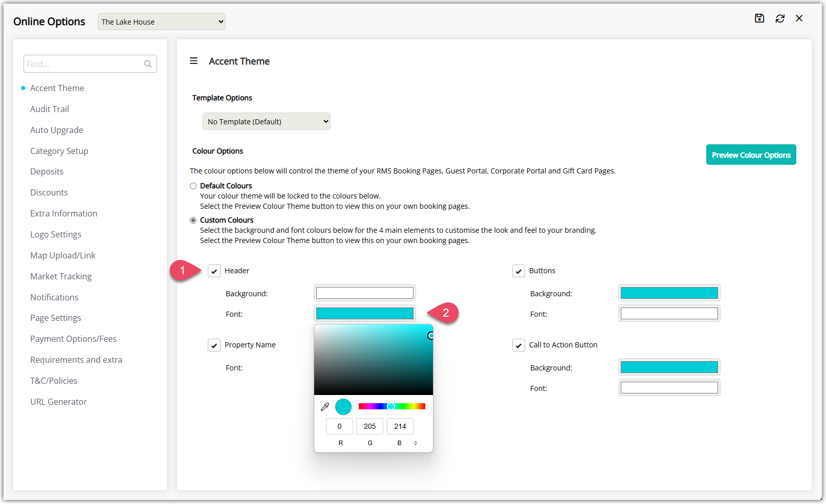The width and height of the screenshot is (826, 504).
Task: Go to Requirements and extra
Action: tap(76, 360)
